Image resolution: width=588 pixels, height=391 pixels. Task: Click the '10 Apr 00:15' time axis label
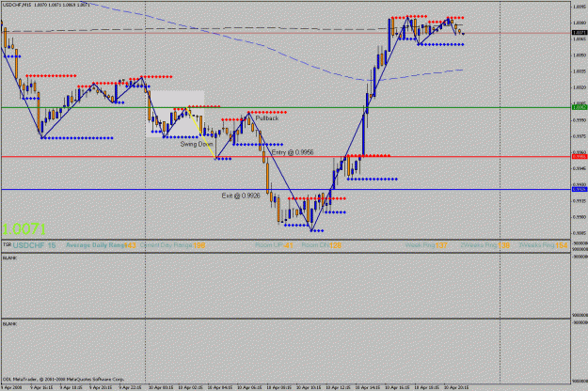click(x=161, y=387)
